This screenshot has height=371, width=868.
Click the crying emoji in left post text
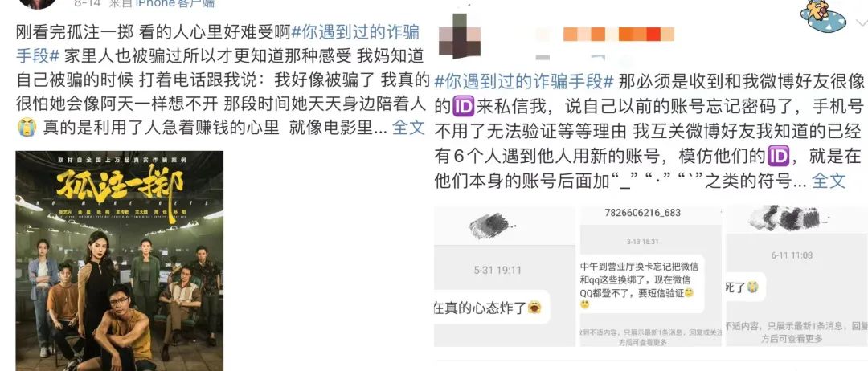(27, 127)
